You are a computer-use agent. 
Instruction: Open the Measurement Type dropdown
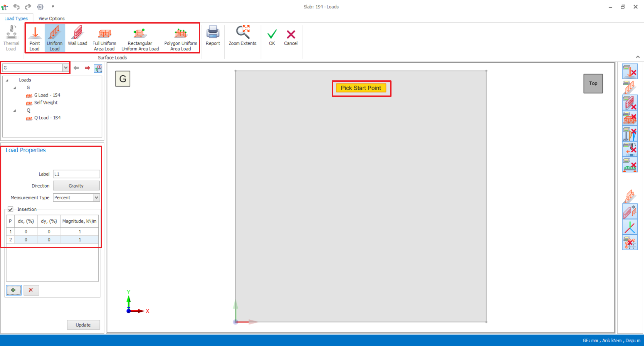click(x=96, y=197)
